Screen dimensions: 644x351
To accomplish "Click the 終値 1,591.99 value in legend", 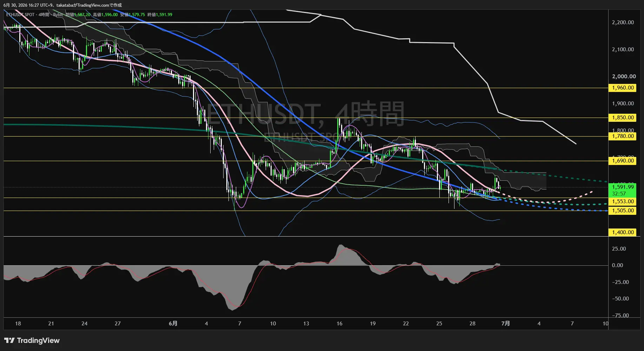I will [x=160, y=15].
